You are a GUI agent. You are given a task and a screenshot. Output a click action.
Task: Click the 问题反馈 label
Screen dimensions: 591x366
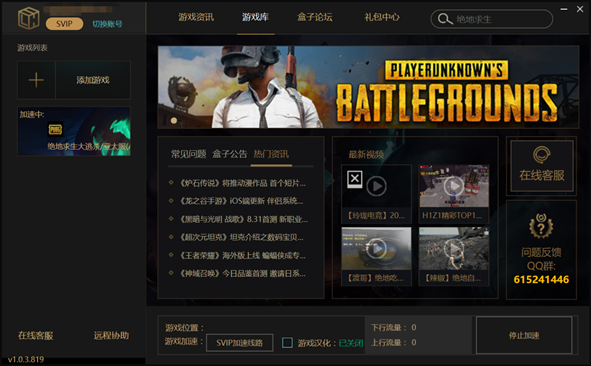click(541, 252)
